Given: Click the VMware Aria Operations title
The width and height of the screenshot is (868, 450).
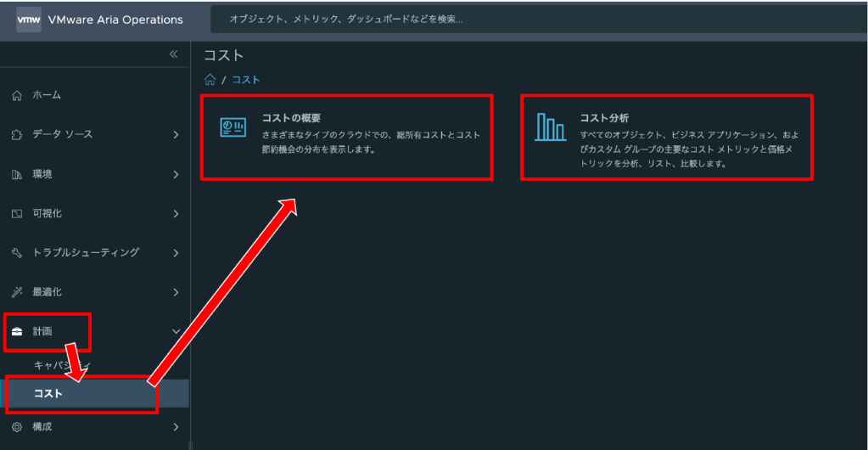Looking at the screenshot, I should (115, 20).
